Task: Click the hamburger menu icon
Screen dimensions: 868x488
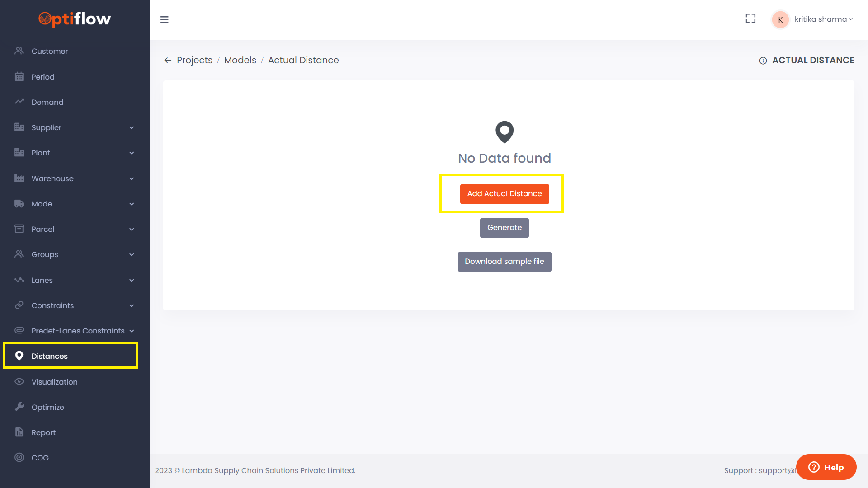Action: [165, 19]
